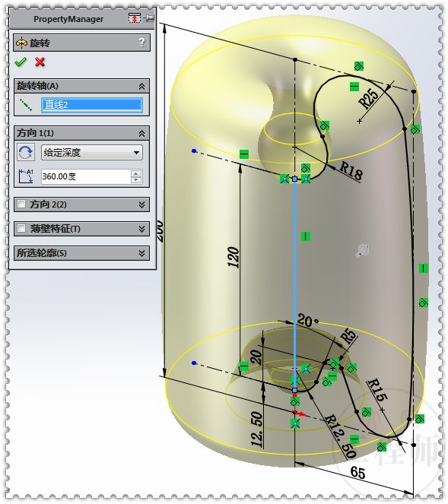Viewport: 448px width, 504px height.
Task: Enable the 方向 2(2) checkbox
Action: click(x=21, y=204)
